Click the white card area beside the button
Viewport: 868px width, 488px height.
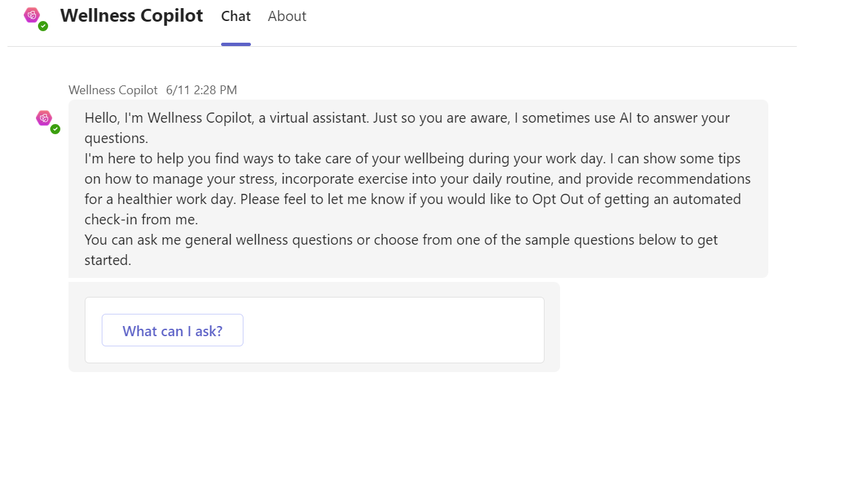point(393,330)
